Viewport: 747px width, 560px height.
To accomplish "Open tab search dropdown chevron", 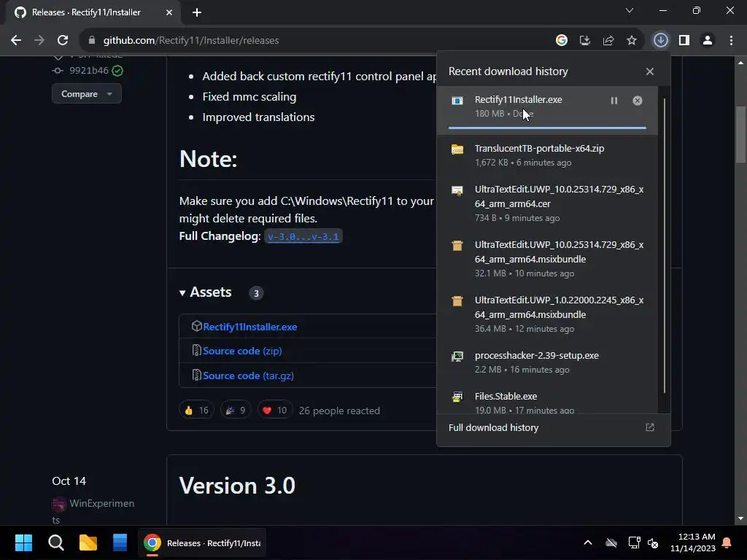I will coord(629,10).
